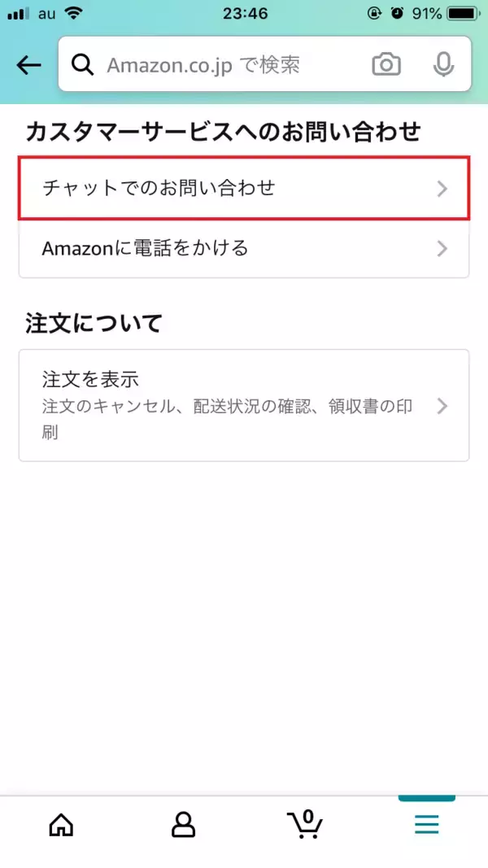
Task: Open the account profile icon
Action: click(183, 824)
